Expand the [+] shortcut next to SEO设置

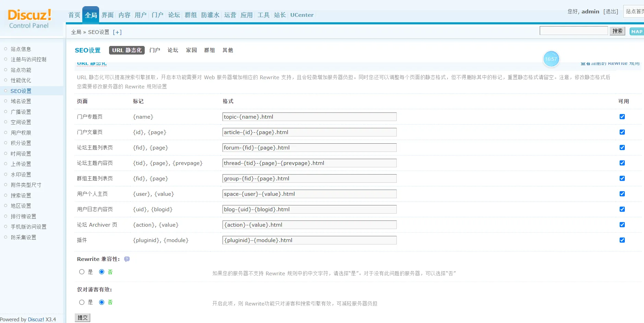[x=117, y=32]
